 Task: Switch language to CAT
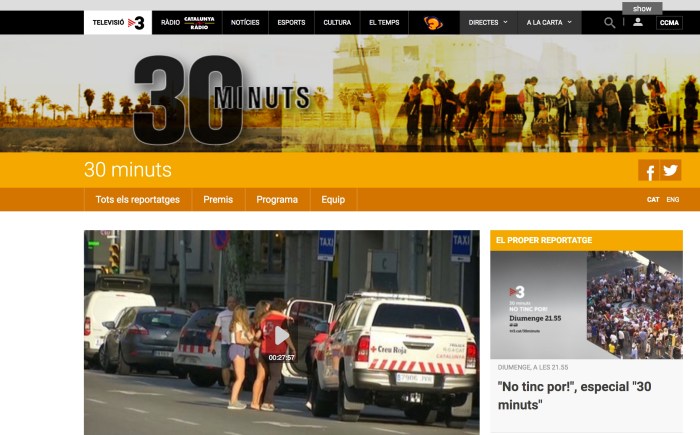[653, 200]
